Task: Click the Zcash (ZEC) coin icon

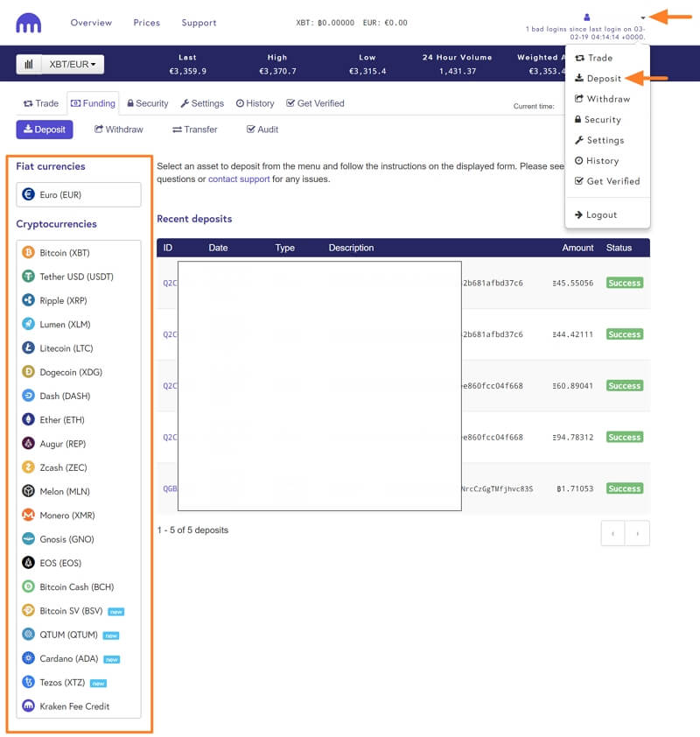Action: (x=29, y=467)
